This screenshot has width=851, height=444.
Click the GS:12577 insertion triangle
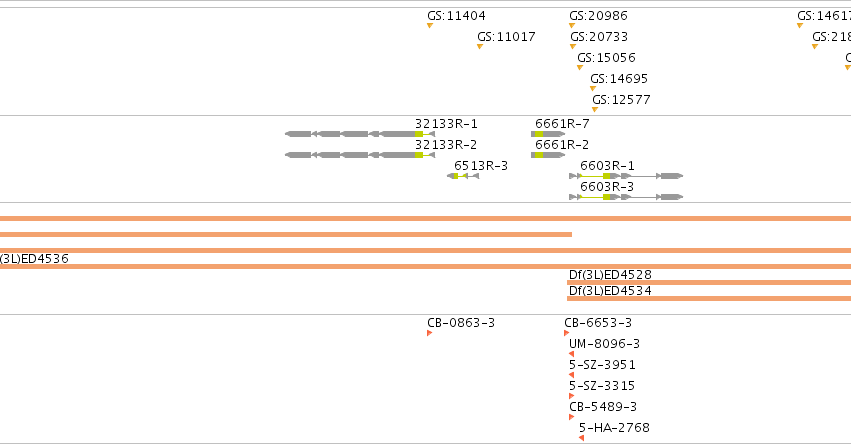tap(595, 110)
